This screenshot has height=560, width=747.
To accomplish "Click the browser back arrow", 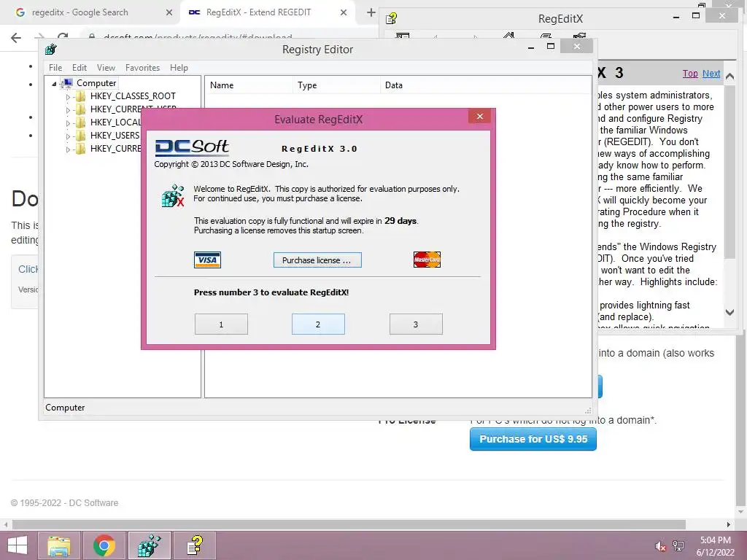I will tap(16, 38).
